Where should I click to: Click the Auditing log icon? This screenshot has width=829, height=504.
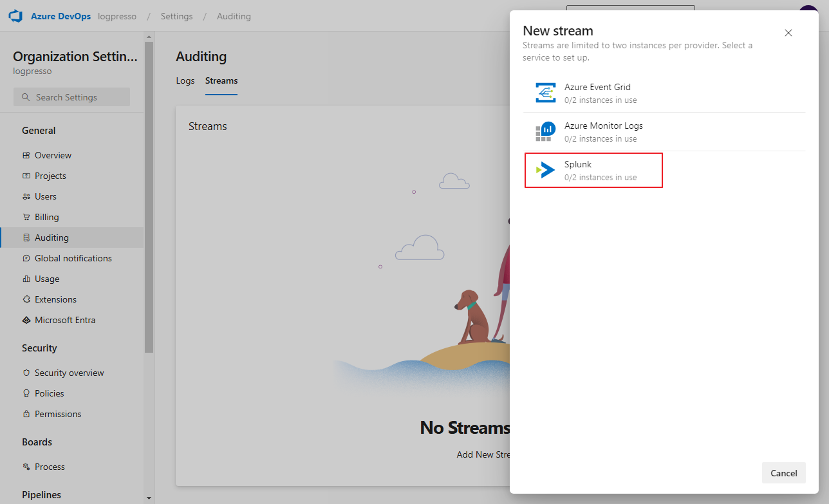coord(26,238)
